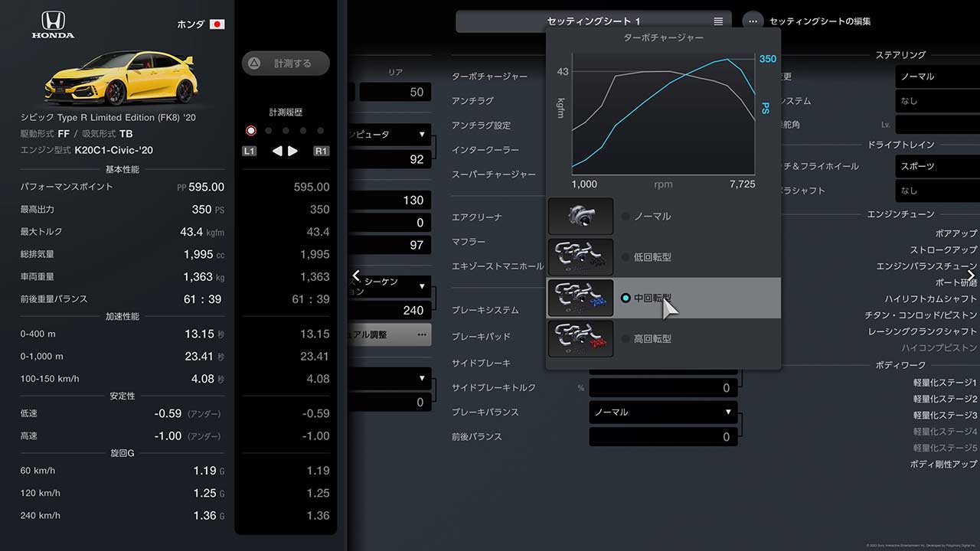Screen dimensions: 980x551
Task: Select ストロークアップ engine tune item
Action: pos(943,249)
